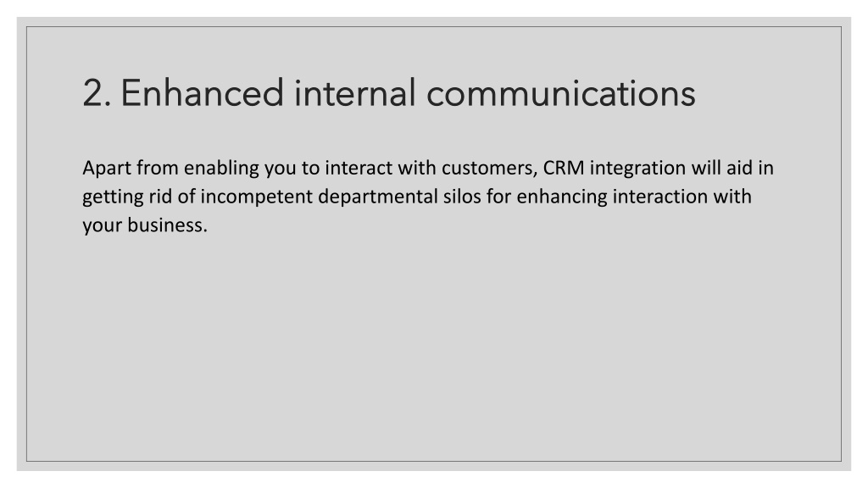Click the word 'departmental' in the second line
The height and width of the screenshot is (488, 868).
377,197
